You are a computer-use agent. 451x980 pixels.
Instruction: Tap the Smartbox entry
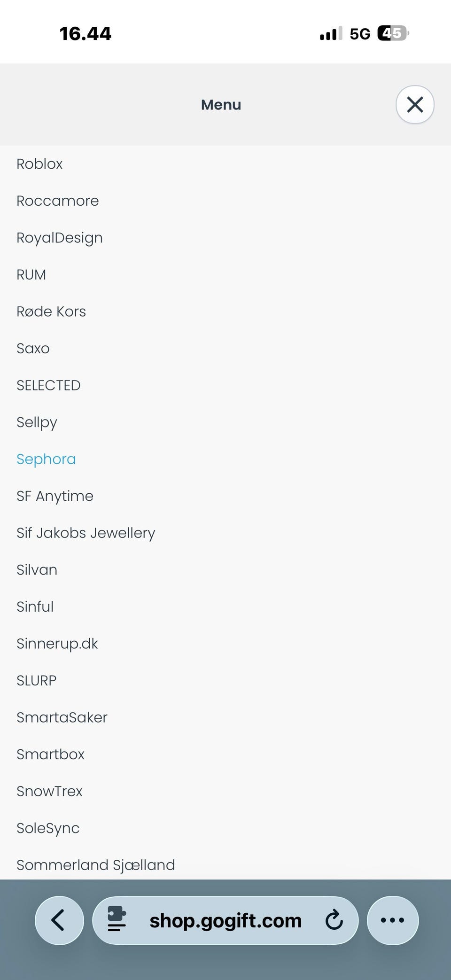[51, 754]
